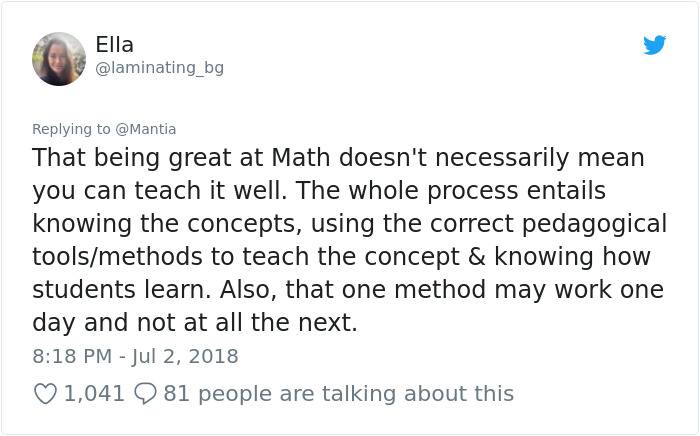The width and height of the screenshot is (700, 436).
Task: Click the 'Replying to' label
Action: coord(72,129)
